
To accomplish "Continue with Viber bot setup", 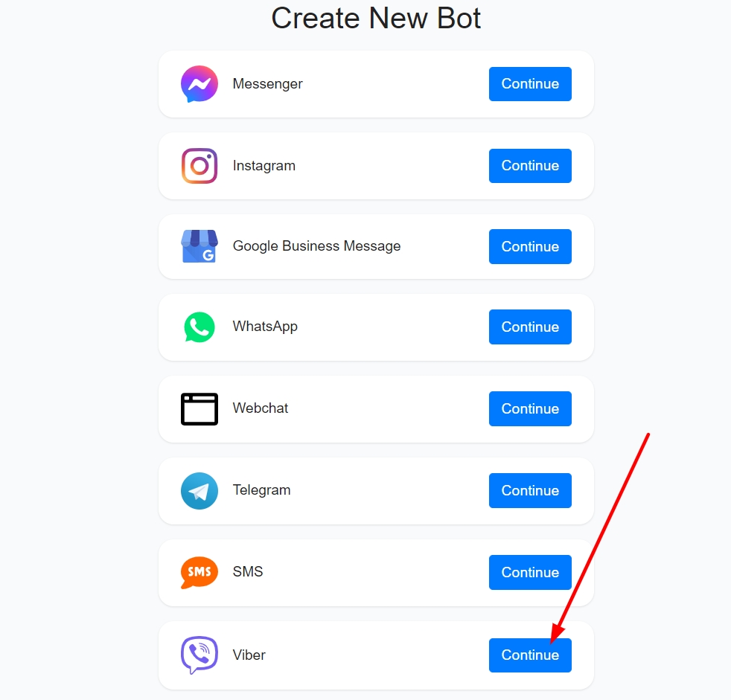I will pos(530,655).
